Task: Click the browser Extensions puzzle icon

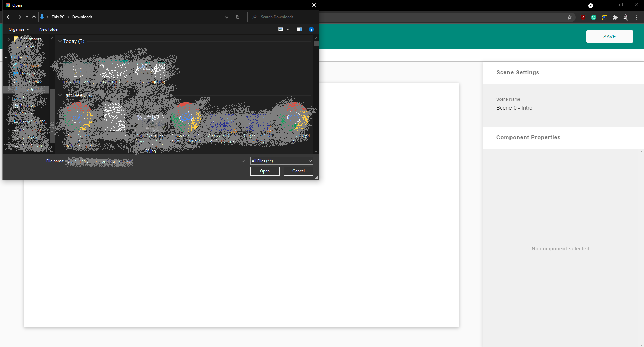Action: (615, 17)
